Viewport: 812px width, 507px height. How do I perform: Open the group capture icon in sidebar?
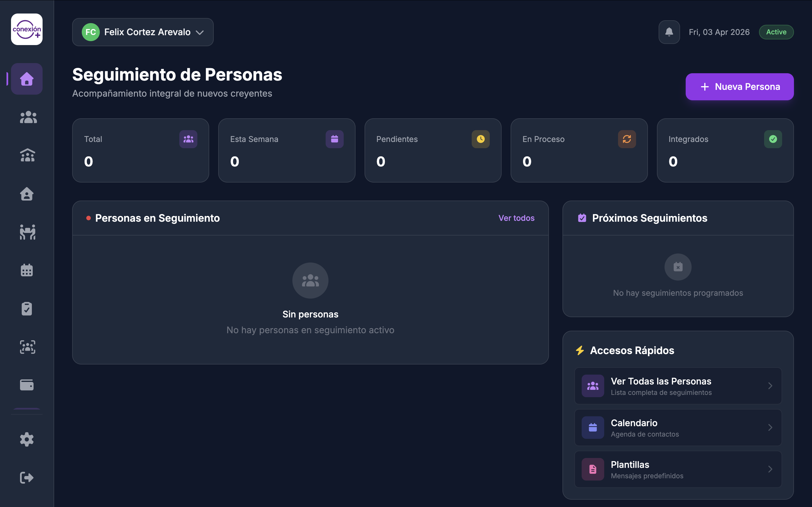point(28,347)
